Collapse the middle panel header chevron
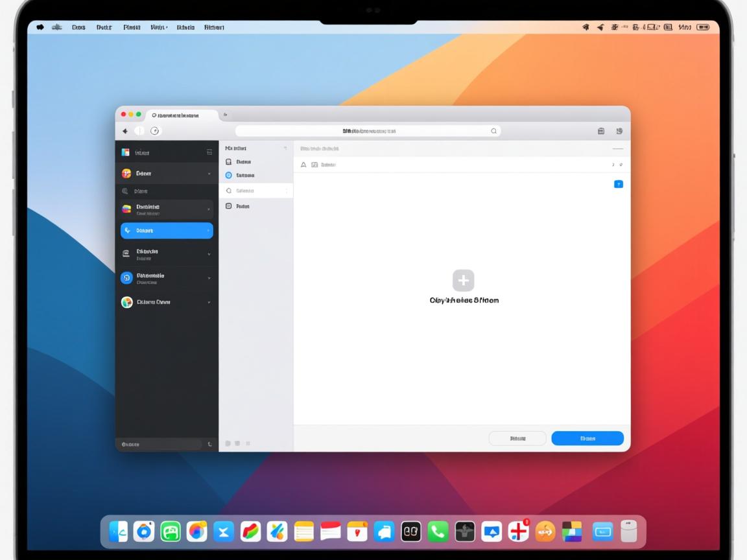 [x=285, y=148]
